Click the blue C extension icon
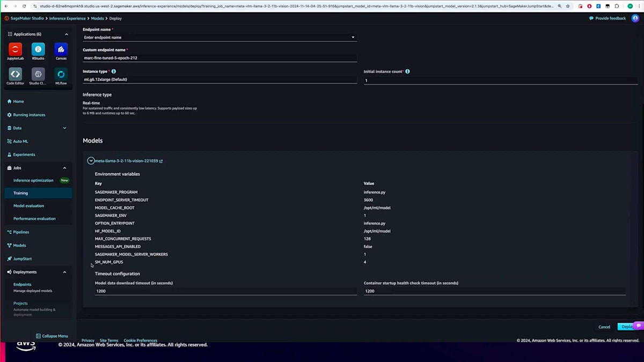The image size is (644, 362). pyautogui.click(x=598, y=6)
